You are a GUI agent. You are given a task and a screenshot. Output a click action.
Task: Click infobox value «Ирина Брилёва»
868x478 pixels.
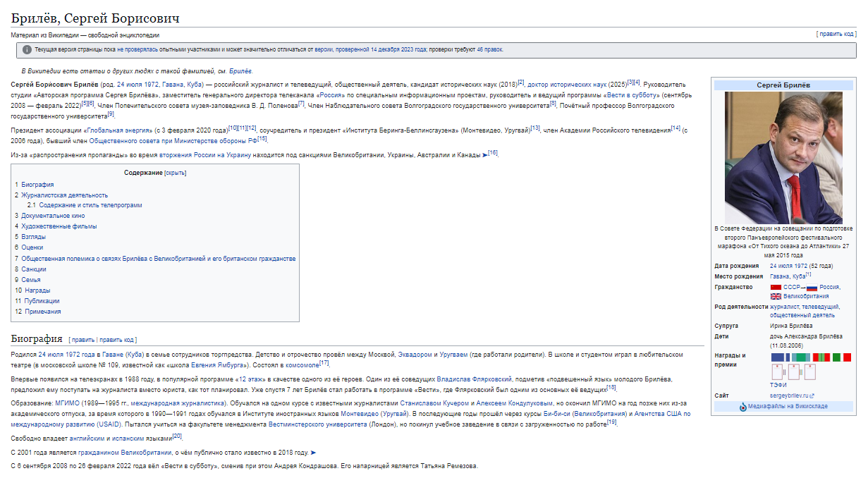(791, 326)
